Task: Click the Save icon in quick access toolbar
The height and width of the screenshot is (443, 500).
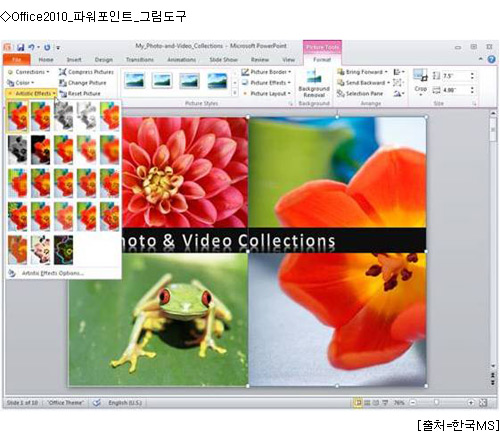Action: (21, 47)
